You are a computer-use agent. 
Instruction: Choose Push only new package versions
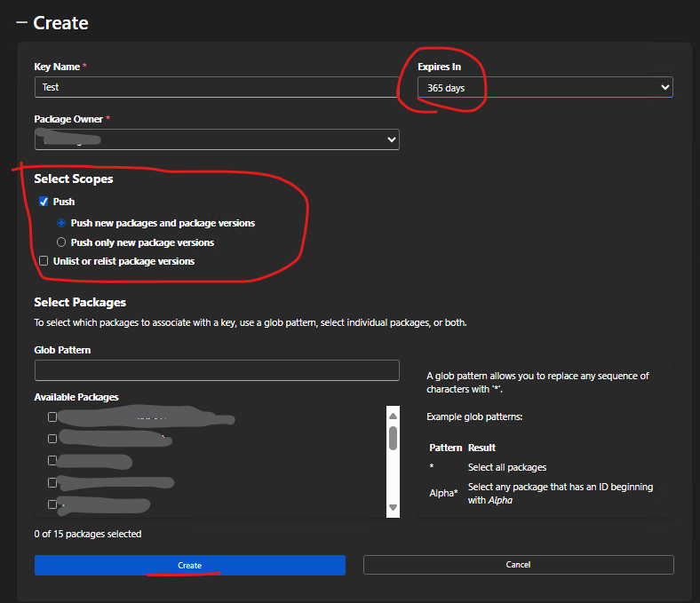pyautogui.click(x=61, y=242)
